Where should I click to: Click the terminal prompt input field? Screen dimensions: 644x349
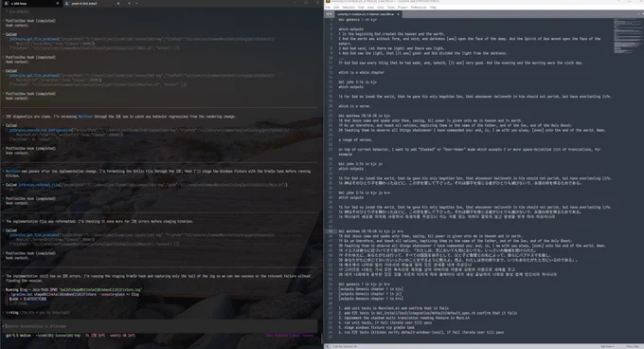160,326
